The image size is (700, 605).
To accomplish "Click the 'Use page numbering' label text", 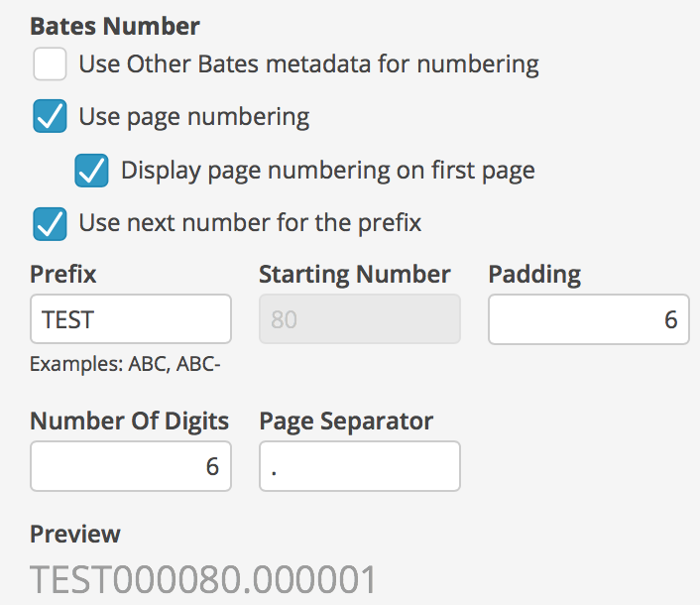I will click(194, 117).
